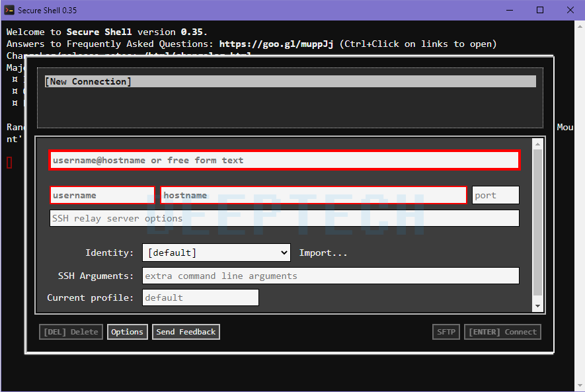Close the Secure Shell window
The width and height of the screenshot is (585, 392).
click(570, 10)
